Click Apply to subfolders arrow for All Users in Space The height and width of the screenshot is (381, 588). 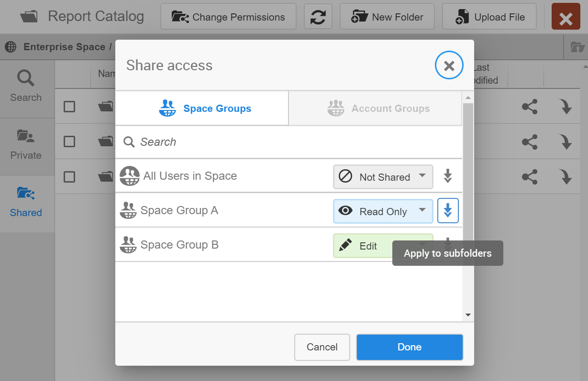tap(448, 176)
